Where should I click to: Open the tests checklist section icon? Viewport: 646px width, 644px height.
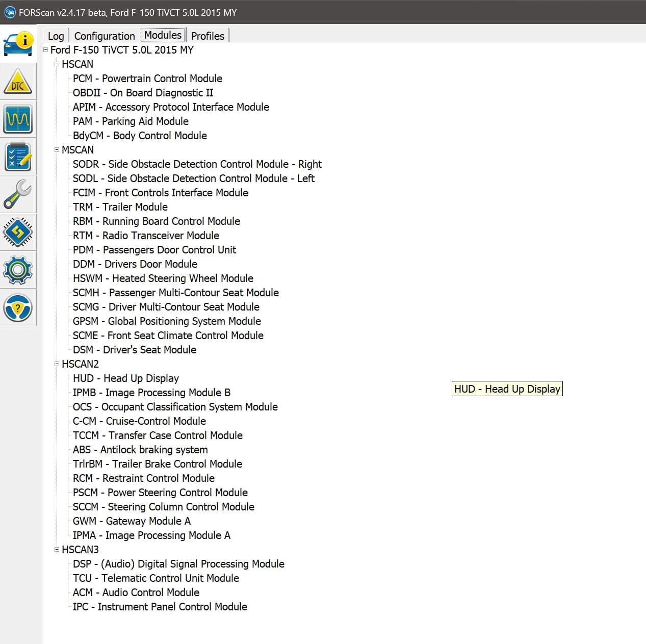tap(18, 157)
